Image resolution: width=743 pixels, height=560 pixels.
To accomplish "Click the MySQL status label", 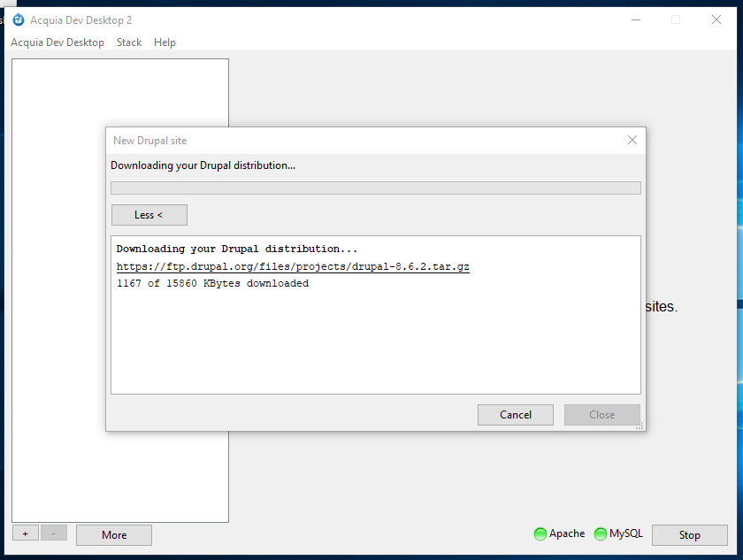I will [x=626, y=533].
